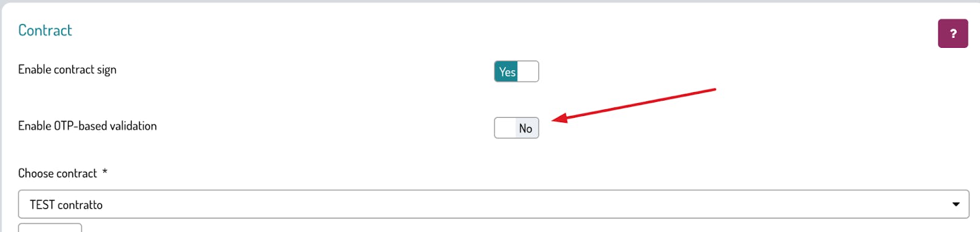Click the white empty half of the contract sign toggle
The height and width of the screenshot is (232, 980).
click(x=528, y=71)
